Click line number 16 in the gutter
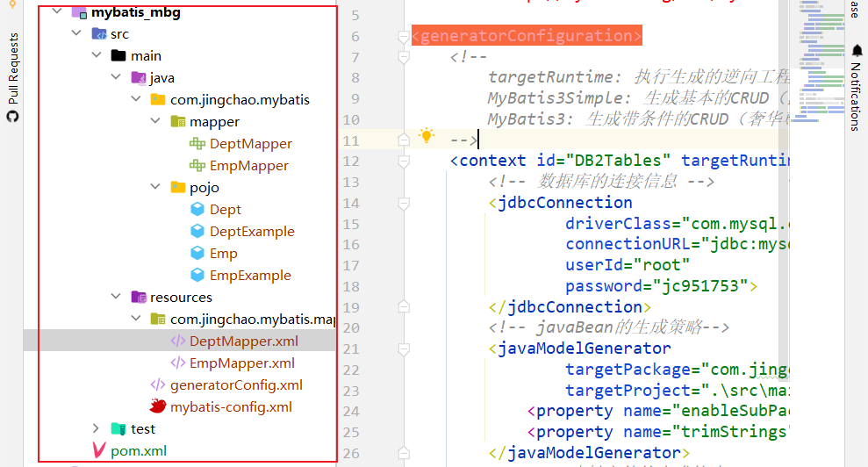 pos(351,245)
